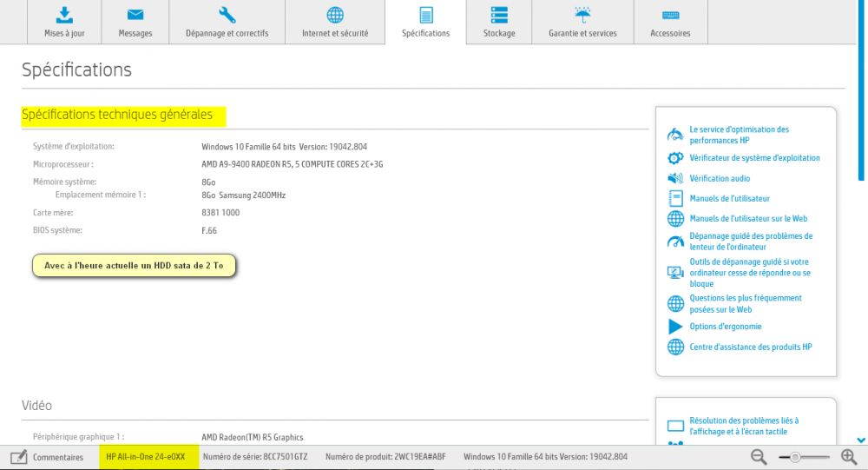Select the Internet et sécurité tab
The height and width of the screenshot is (470, 868).
[335, 22]
